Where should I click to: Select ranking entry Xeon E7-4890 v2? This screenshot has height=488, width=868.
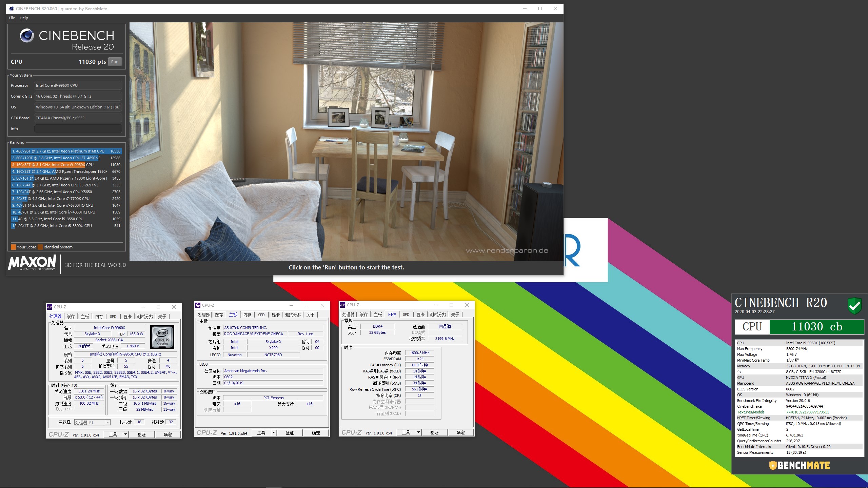click(66, 158)
